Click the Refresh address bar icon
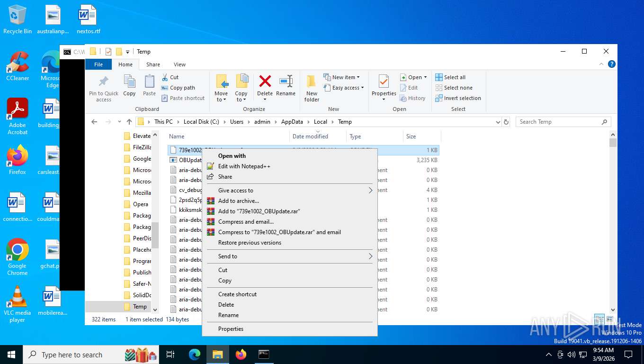The height and width of the screenshot is (364, 644). coord(506,122)
